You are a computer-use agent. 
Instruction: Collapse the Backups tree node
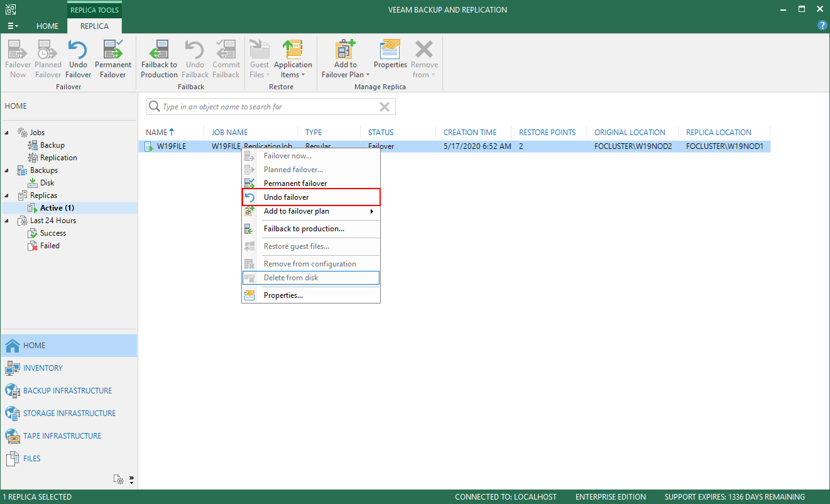8,170
